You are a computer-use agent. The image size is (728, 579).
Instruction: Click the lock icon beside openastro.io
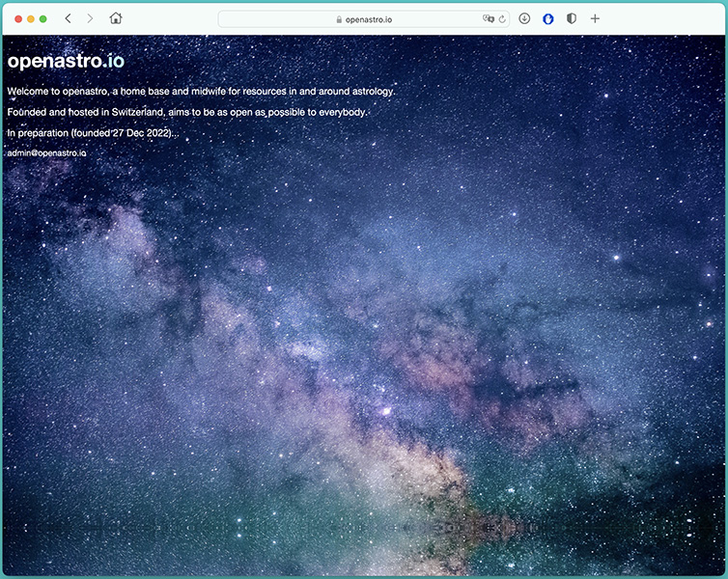[x=339, y=19]
